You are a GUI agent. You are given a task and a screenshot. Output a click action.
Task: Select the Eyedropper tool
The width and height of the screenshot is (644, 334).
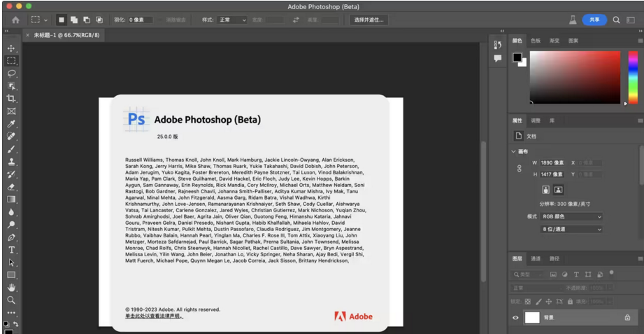(x=11, y=124)
